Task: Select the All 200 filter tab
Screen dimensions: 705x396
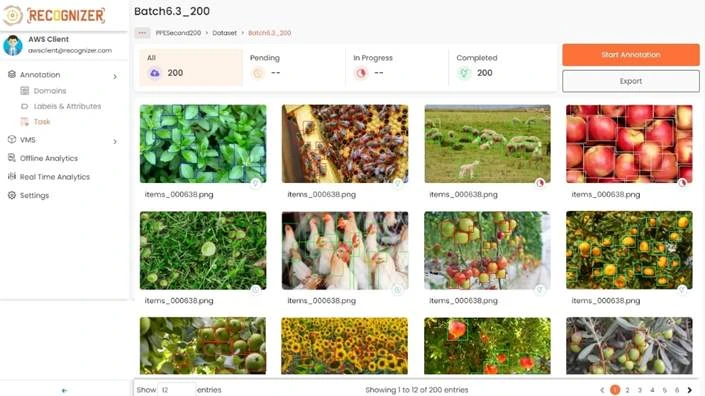Action: (x=191, y=67)
